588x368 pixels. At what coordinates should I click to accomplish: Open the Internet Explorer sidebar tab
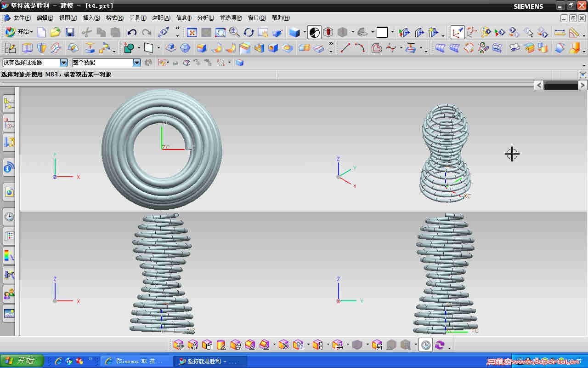click(9, 192)
